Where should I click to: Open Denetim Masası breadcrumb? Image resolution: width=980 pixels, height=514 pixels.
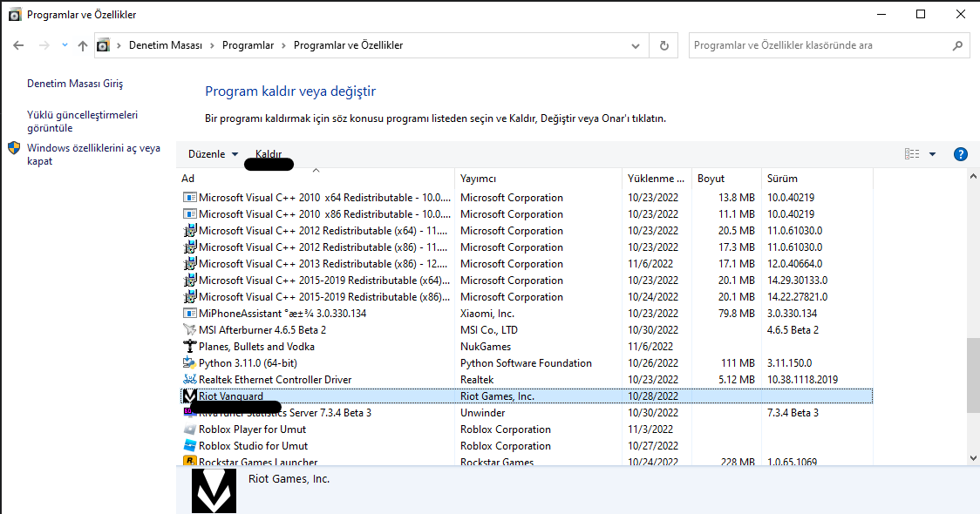point(166,45)
